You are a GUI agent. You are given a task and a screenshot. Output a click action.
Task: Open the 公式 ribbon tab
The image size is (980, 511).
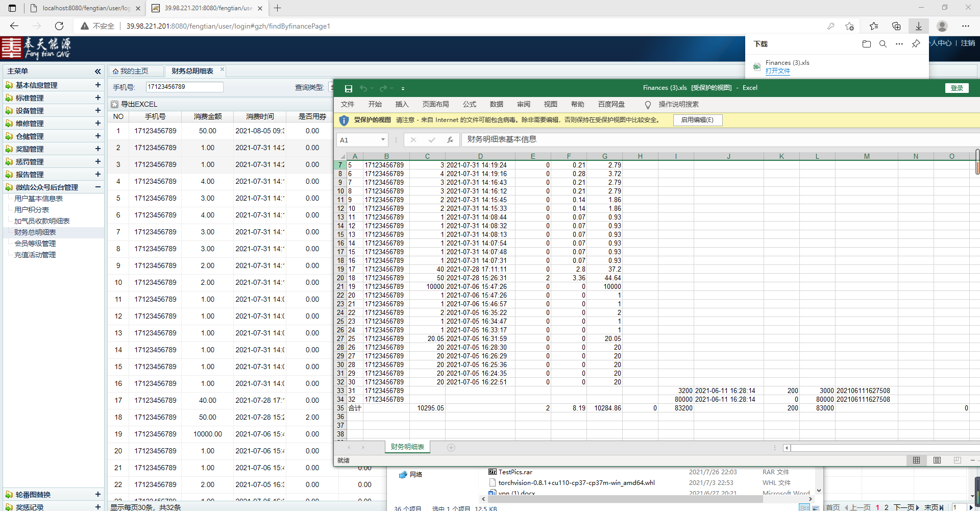click(469, 104)
